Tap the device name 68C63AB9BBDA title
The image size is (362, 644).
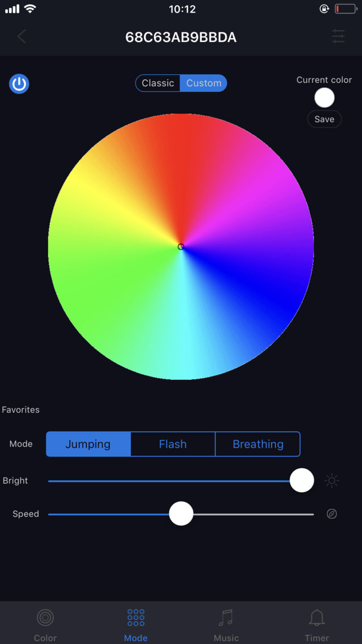tap(181, 37)
